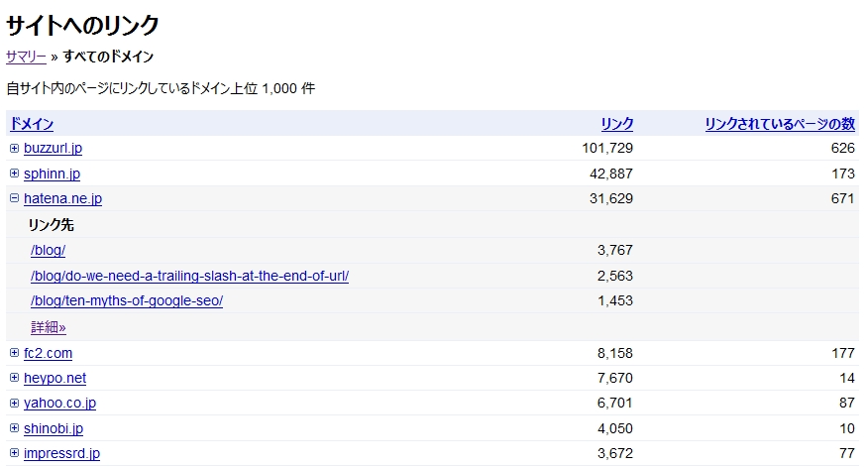The image size is (868, 467).
Task: Expand the fc2.com domain row
Action: click(x=15, y=352)
